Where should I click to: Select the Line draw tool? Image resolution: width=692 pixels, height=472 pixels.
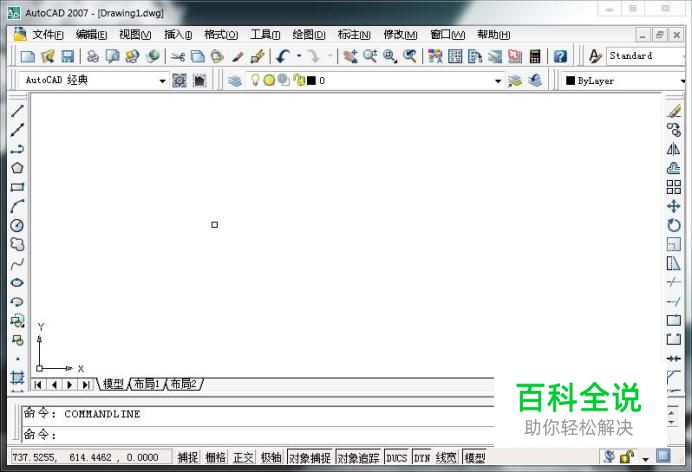pyautogui.click(x=17, y=111)
